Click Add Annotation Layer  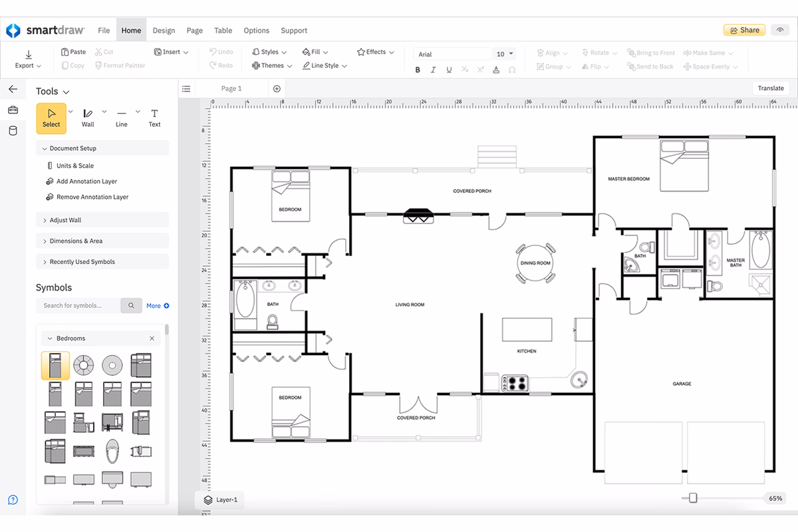coord(81,182)
